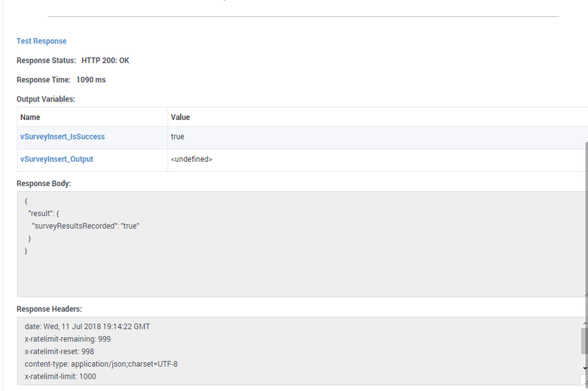Click the x-ratelimit-remaining header line
This screenshot has height=391, width=588.
click(x=68, y=339)
